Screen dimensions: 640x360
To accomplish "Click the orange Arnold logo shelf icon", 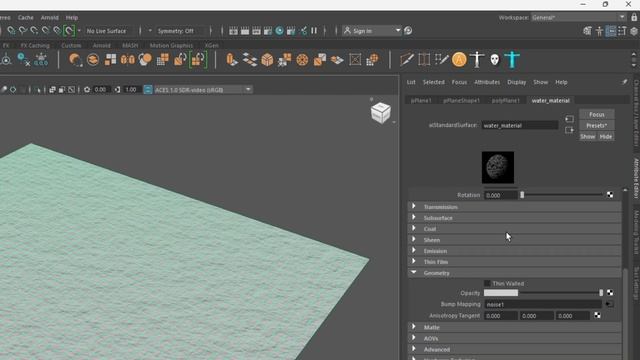I will [x=459, y=60].
